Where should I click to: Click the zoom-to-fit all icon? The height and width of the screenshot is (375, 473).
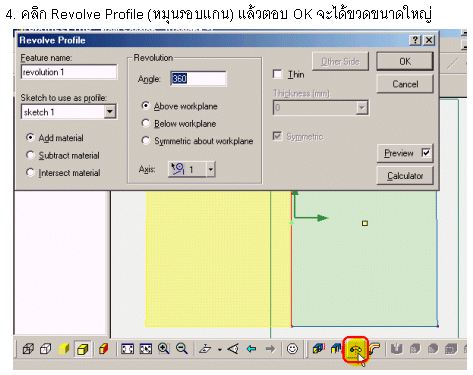tap(127, 349)
